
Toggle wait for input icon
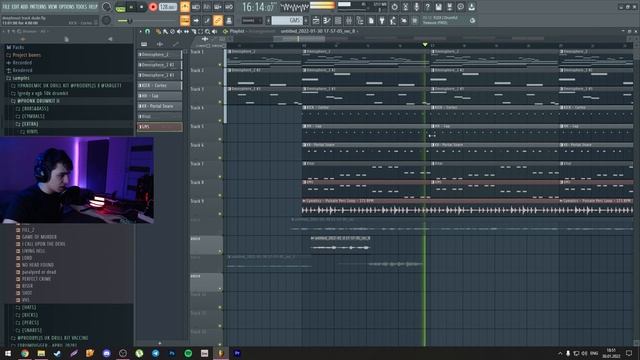(x=196, y=7)
